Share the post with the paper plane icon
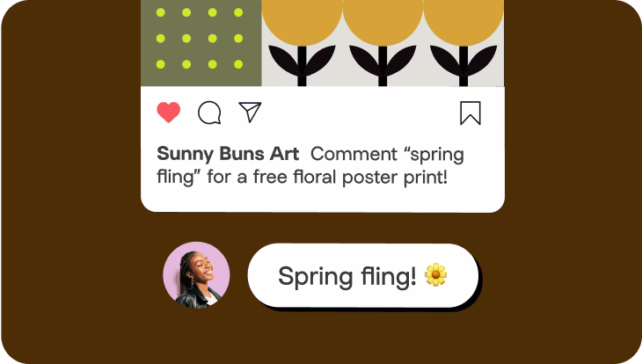The height and width of the screenshot is (364, 642). click(250, 112)
